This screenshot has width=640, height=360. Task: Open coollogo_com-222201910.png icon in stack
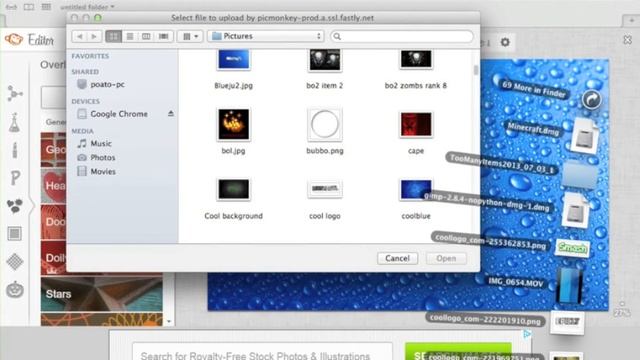click(x=567, y=322)
